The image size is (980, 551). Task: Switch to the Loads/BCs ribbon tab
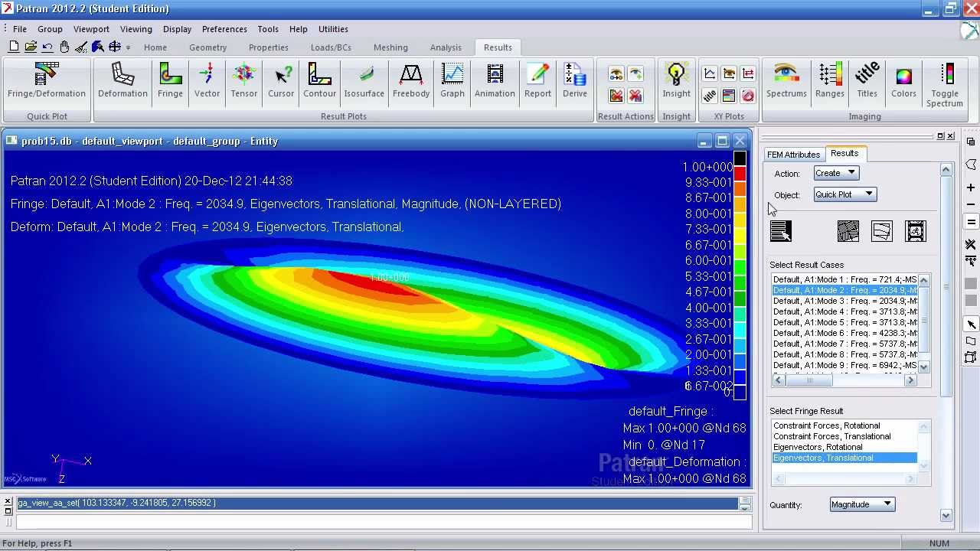(x=331, y=47)
